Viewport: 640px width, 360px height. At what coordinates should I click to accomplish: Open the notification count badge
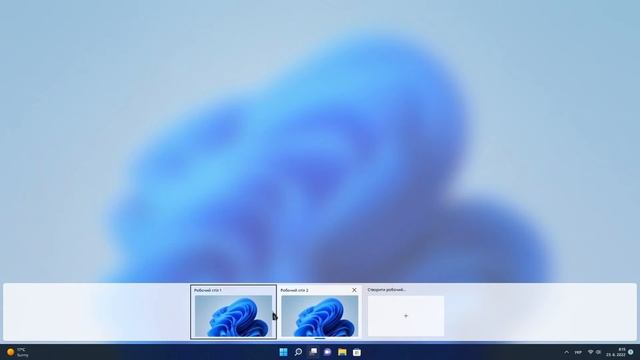click(x=631, y=352)
